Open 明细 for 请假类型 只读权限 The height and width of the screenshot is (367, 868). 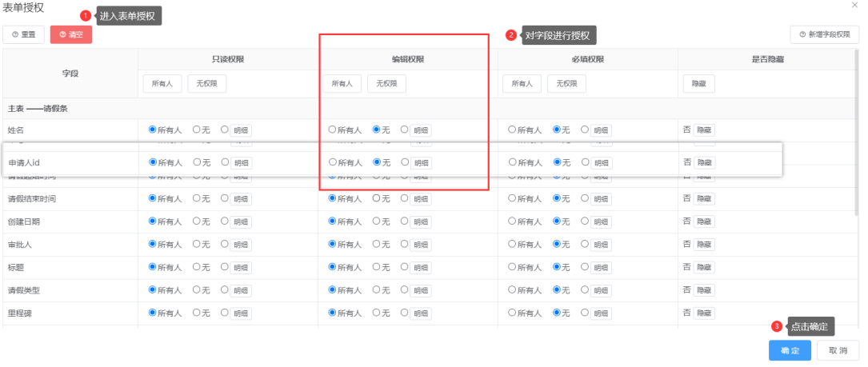pos(241,290)
